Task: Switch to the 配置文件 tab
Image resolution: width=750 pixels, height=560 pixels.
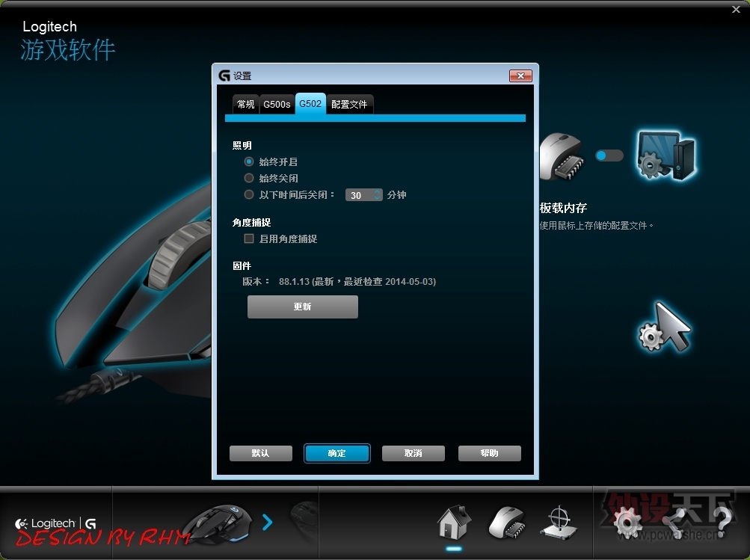Action: point(350,104)
